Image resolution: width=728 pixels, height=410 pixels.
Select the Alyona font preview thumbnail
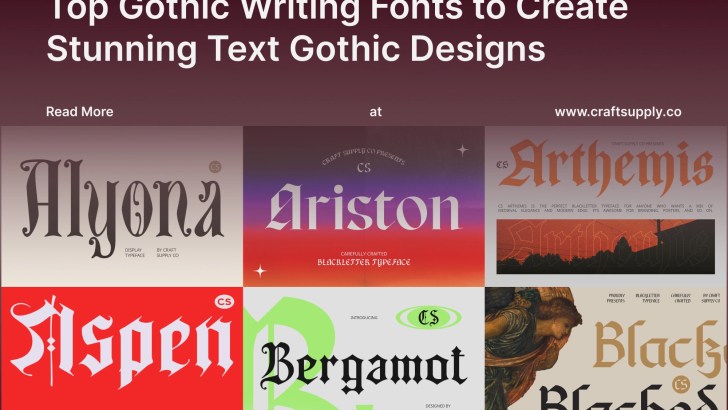[122, 206]
